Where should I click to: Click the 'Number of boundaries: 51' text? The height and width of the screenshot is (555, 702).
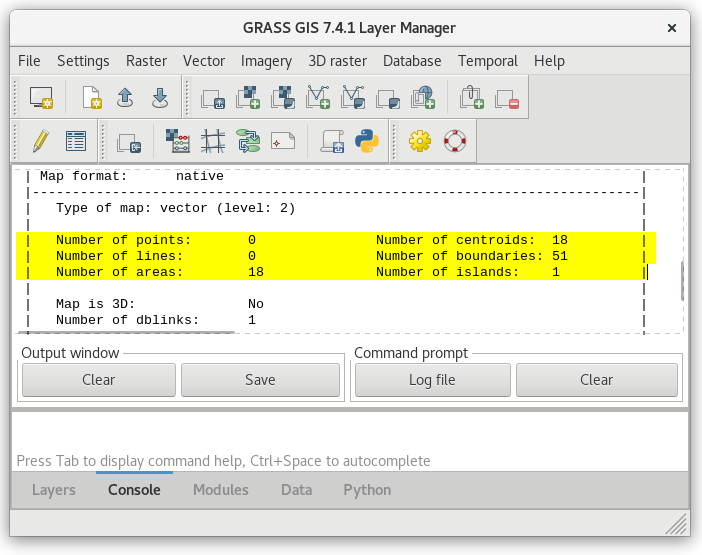pyautogui.click(x=472, y=256)
